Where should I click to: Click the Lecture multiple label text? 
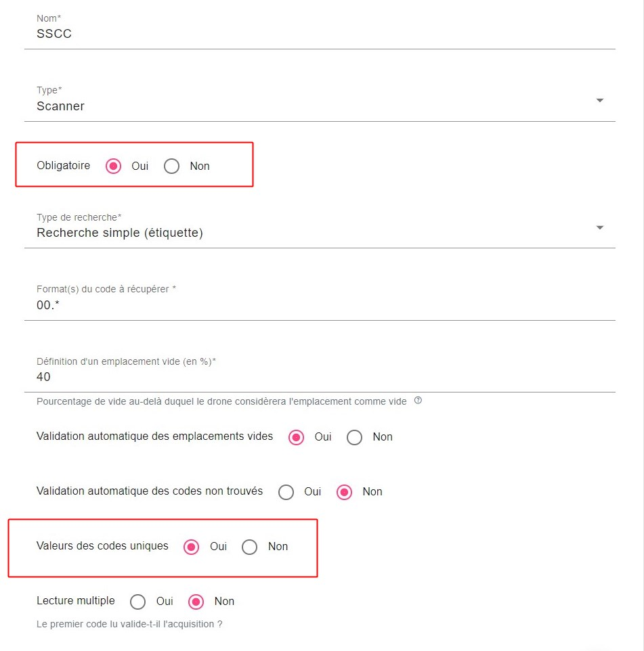coord(76,601)
